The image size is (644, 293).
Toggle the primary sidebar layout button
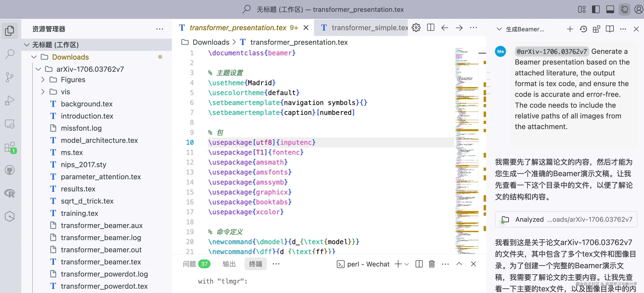tap(596, 10)
